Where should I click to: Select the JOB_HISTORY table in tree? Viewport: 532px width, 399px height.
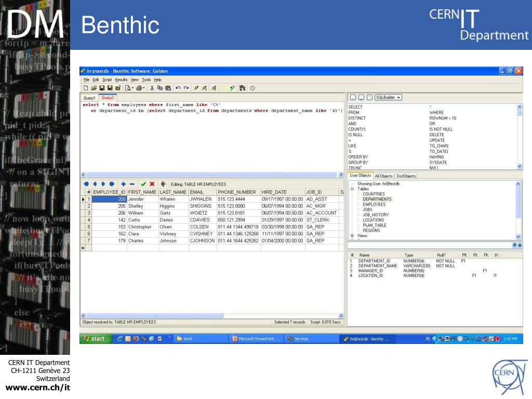click(376, 215)
